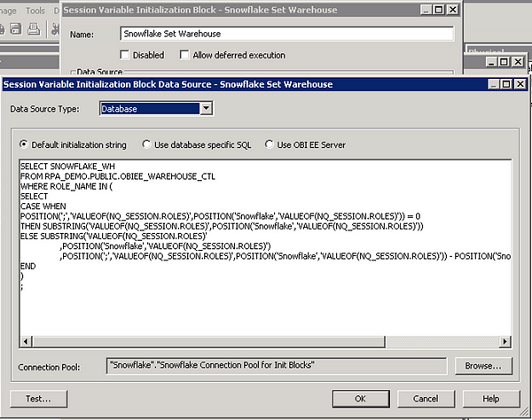Confirm with the OK button

(361, 399)
